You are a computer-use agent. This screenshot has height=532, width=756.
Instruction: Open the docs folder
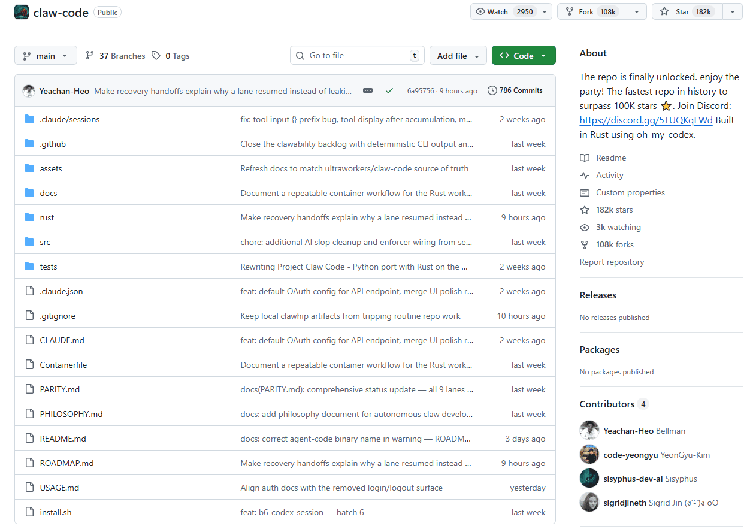(49, 193)
